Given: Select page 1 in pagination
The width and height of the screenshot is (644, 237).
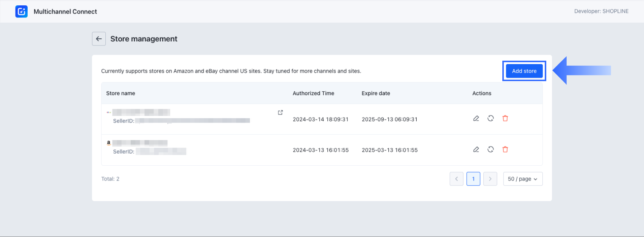Looking at the screenshot, I should click(x=473, y=179).
